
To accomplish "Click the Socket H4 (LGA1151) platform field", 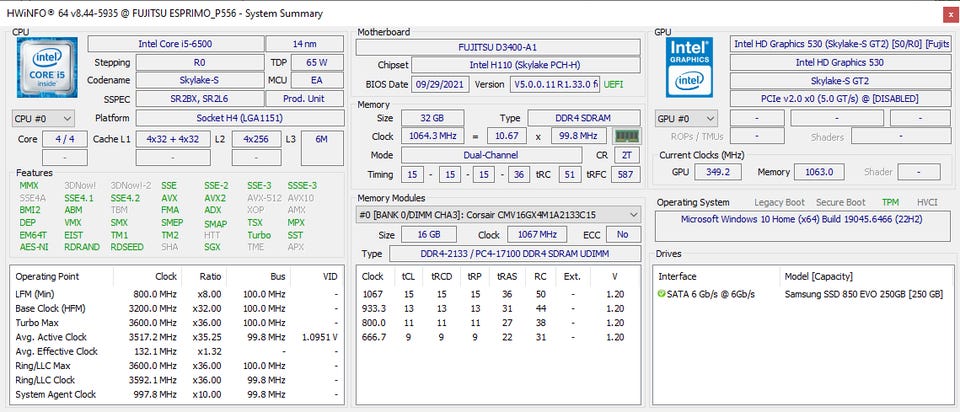I will coord(239,118).
